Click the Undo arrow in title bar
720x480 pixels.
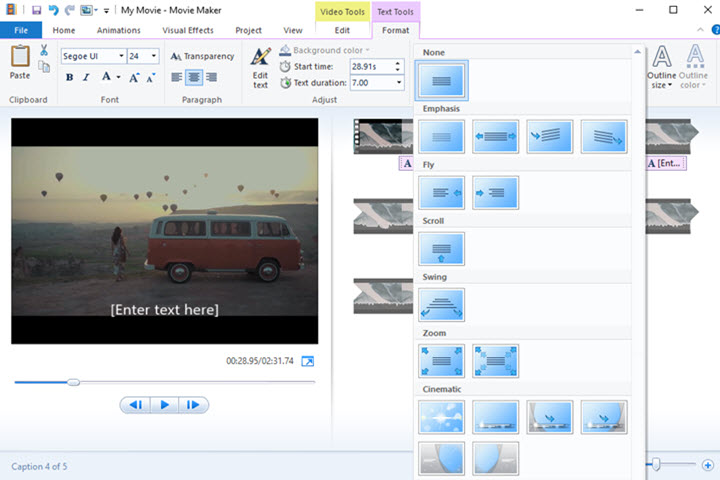click(x=53, y=10)
